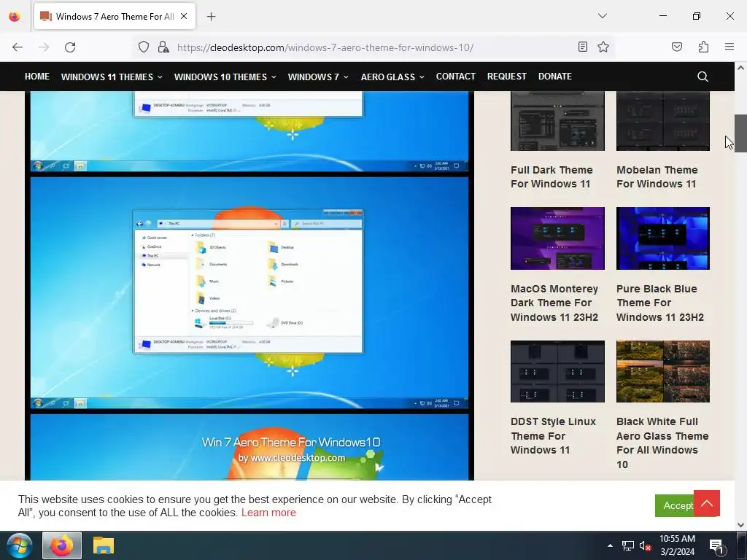Bookmark this page with star icon
The height and width of the screenshot is (560, 747).
click(603, 47)
